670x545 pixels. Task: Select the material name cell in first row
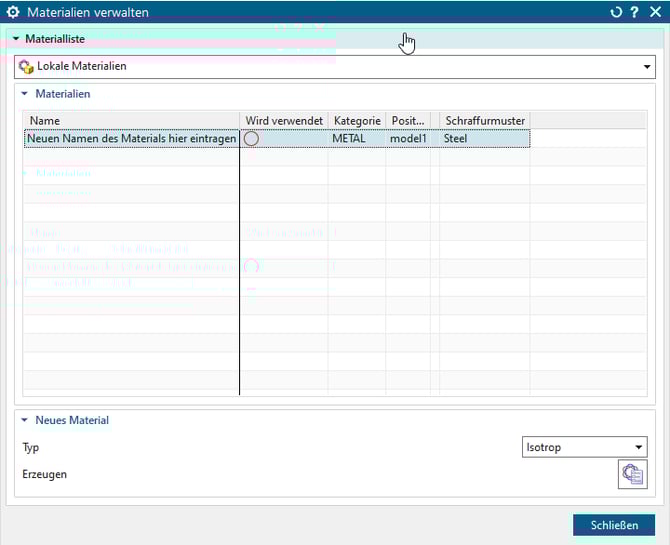tap(132, 139)
